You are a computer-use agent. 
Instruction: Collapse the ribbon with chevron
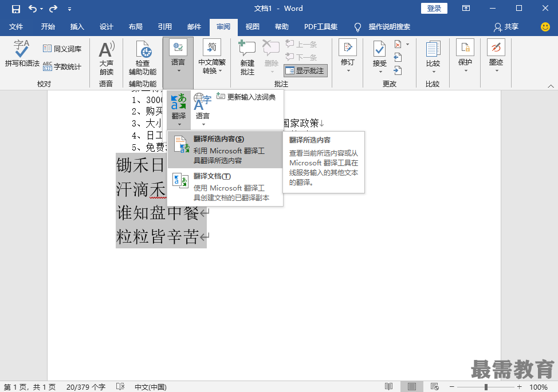(551, 86)
